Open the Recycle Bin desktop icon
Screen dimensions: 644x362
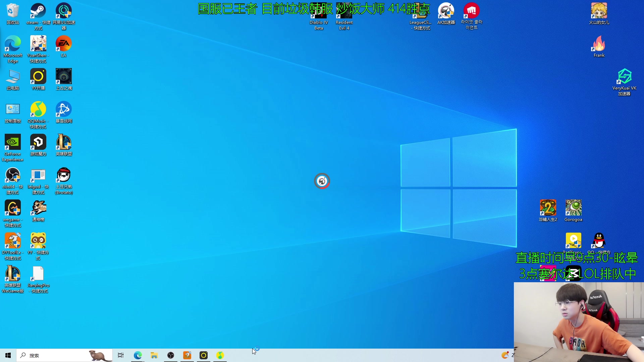(13, 14)
